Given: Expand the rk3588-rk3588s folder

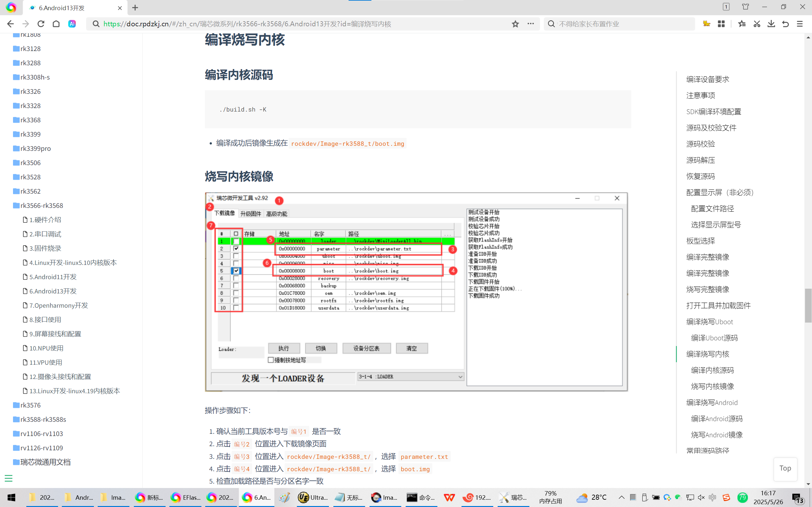Looking at the screenshot, I should (43, 419).
